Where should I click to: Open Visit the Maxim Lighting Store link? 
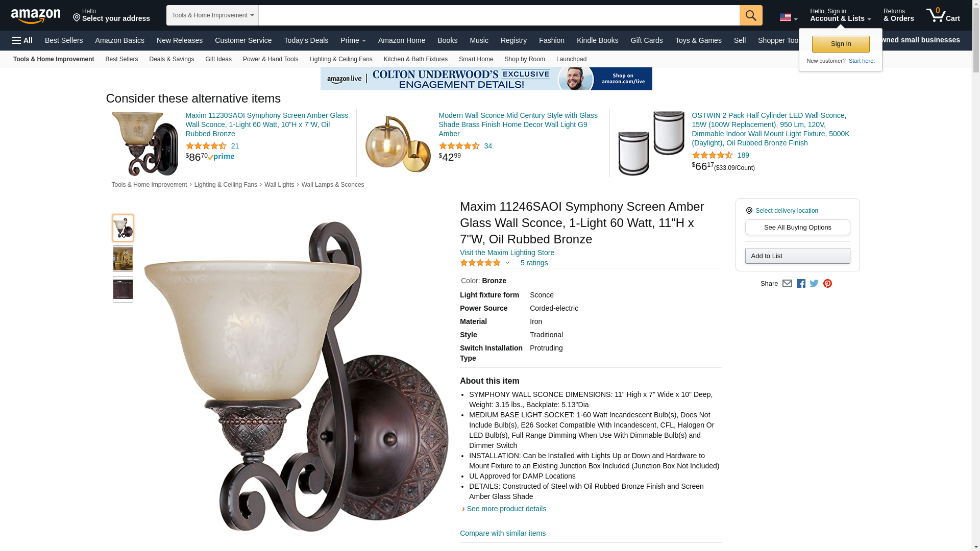[507, 253]
